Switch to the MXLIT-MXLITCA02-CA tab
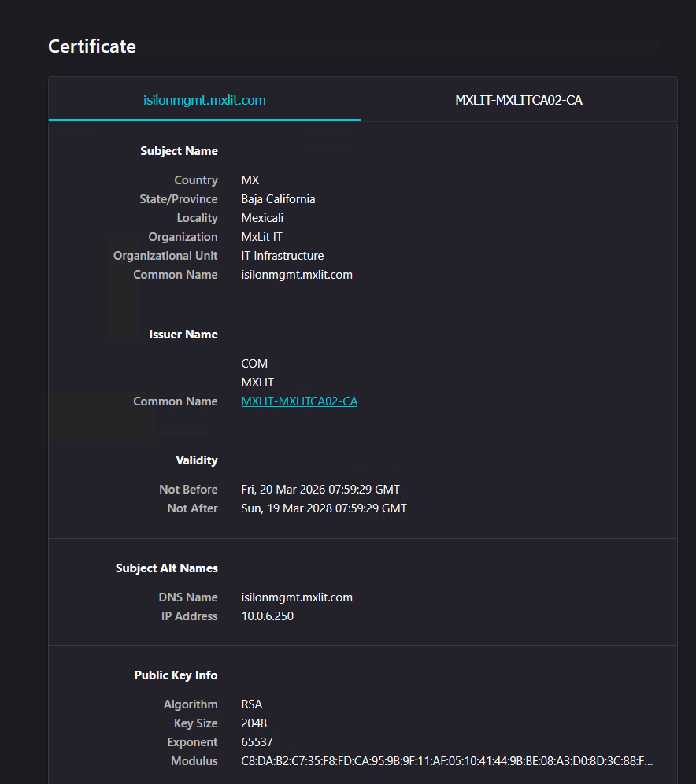Screen dimensions: 696x784 (518, 100)
